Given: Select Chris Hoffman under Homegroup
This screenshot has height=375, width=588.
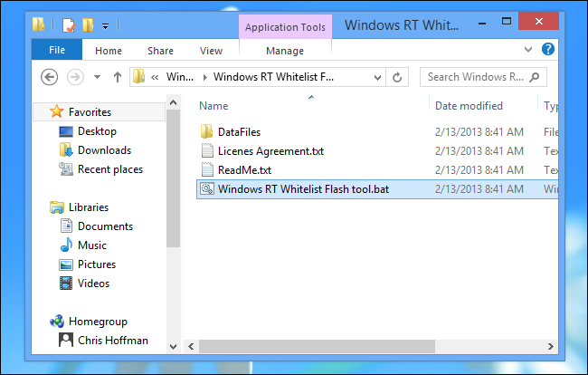Looking at the screenshot, I should [x=113, y=340].
